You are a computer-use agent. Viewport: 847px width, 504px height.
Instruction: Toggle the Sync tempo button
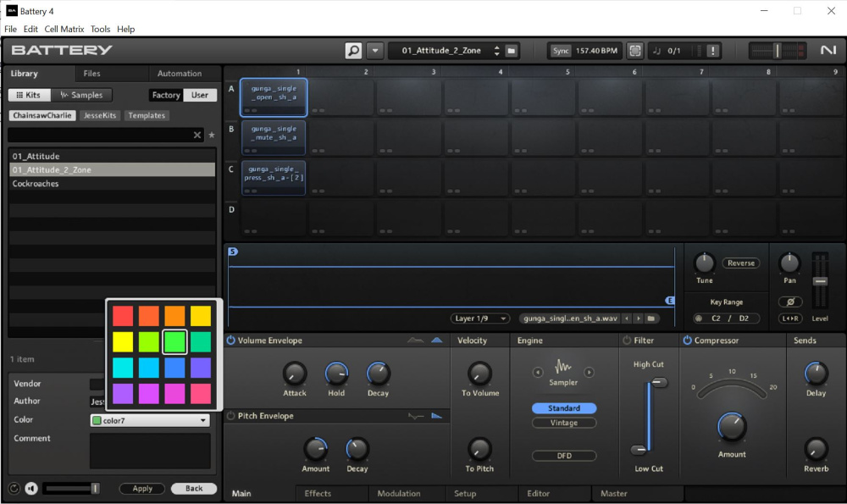(560, 51)
